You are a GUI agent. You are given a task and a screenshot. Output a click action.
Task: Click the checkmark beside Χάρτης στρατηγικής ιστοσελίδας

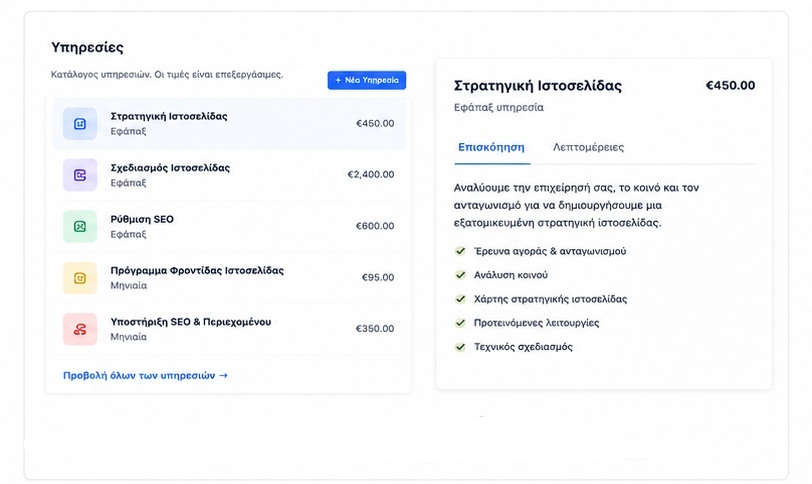[x=460, y=299]
